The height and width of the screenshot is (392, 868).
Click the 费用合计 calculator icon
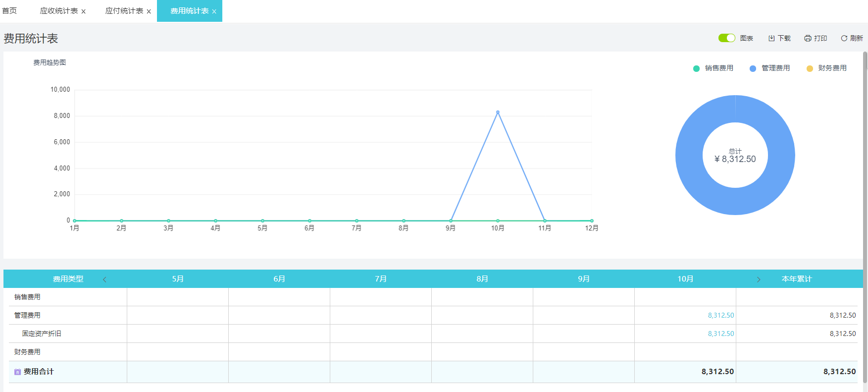point(17,372)
